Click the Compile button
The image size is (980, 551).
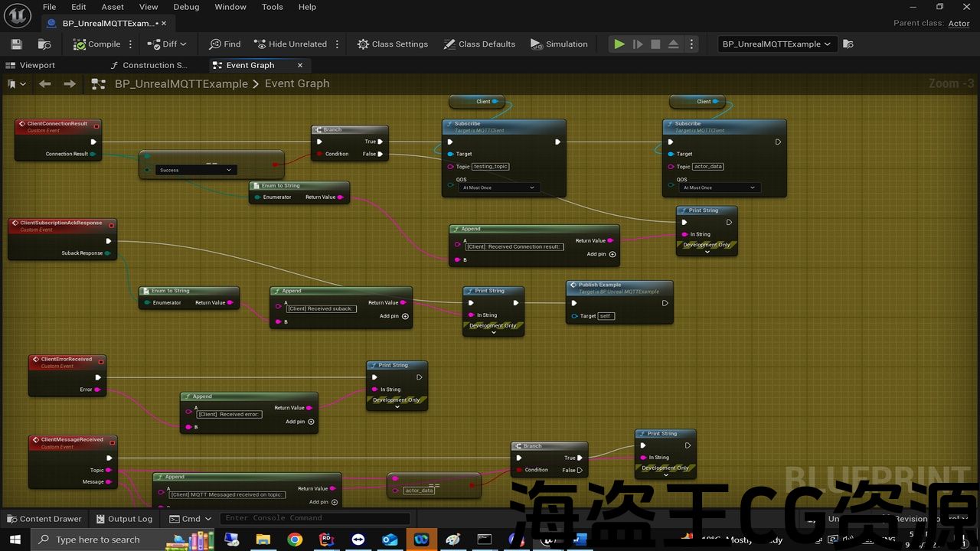[96, 44]
